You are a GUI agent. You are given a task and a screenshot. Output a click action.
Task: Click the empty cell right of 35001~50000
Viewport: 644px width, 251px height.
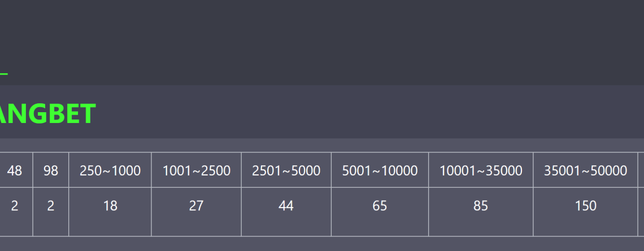641,170
